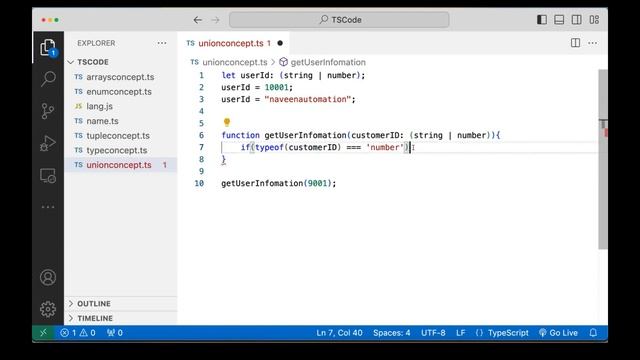The width and height of the screenshot is (640, 360).
Task: Change the UTF-8 file encoding
Action: point(433,333)
